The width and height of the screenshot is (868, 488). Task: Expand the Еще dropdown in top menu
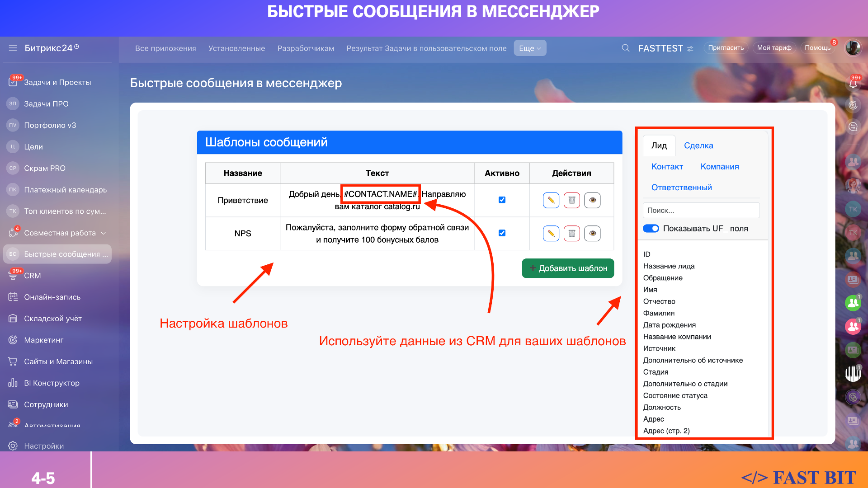[530, 48]
